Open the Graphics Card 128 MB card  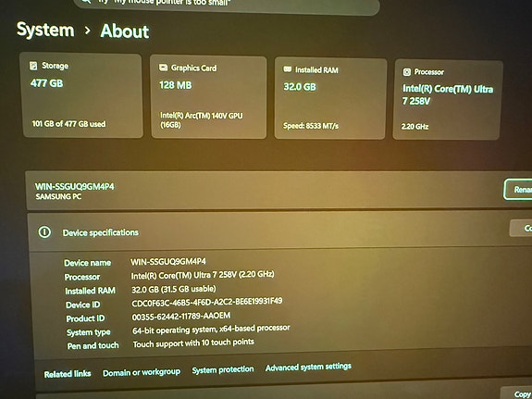[x=208, y=97]
